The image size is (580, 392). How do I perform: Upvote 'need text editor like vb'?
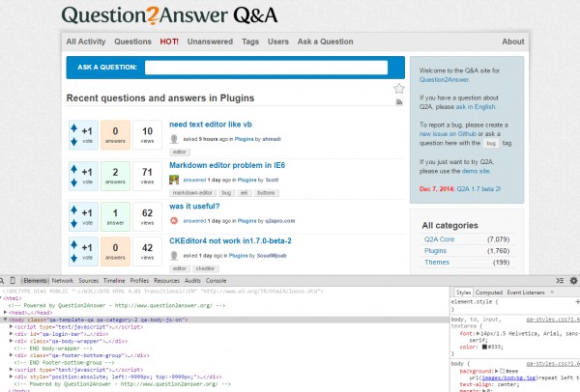[74, 127]
